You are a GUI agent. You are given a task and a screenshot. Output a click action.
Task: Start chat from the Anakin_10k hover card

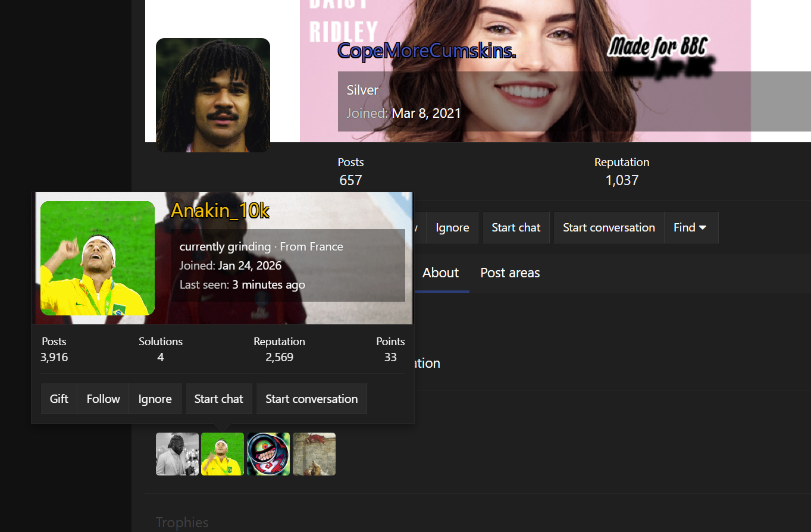[x=219, y=399]
